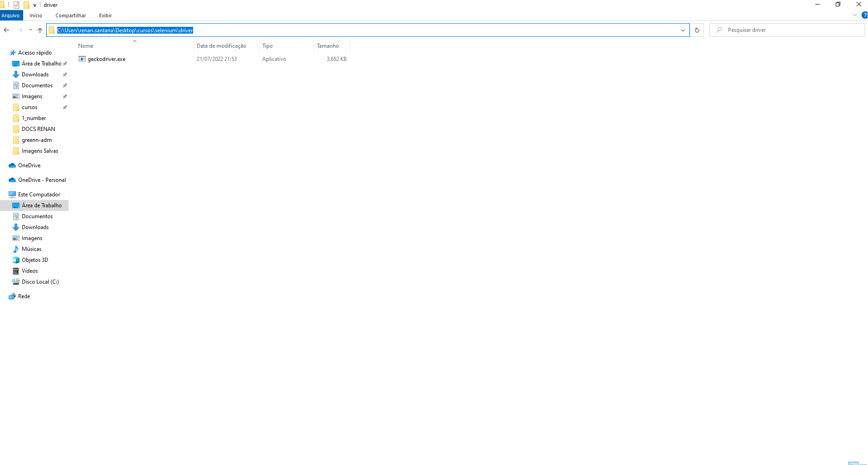This screenshot has height=465, width=868.
Task: Select the geckodriver.exe file
Action: pyautogui.click(x=107, y=59)
